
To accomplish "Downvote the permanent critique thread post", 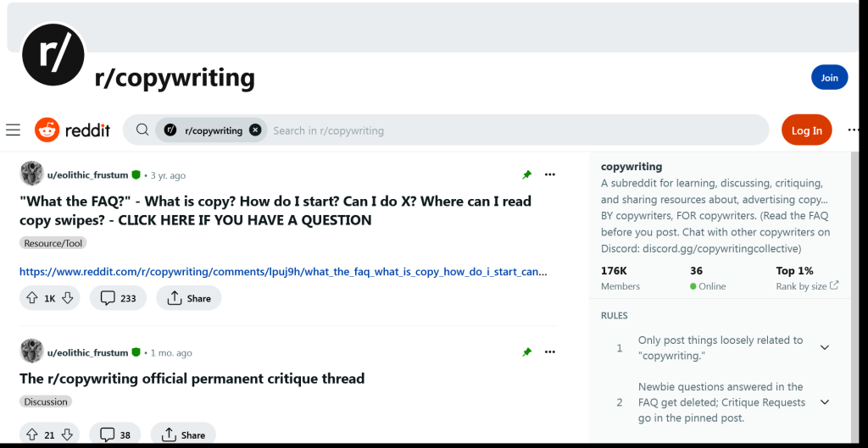I will pos(66,435).
